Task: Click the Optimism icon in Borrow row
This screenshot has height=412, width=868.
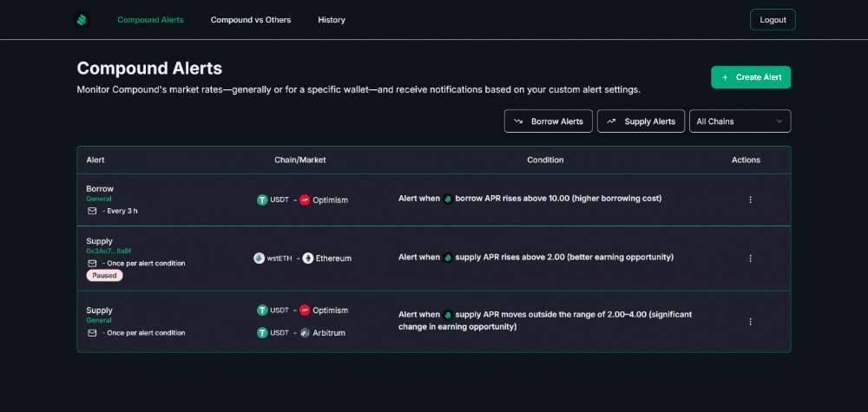Action: tap(305, 200)
